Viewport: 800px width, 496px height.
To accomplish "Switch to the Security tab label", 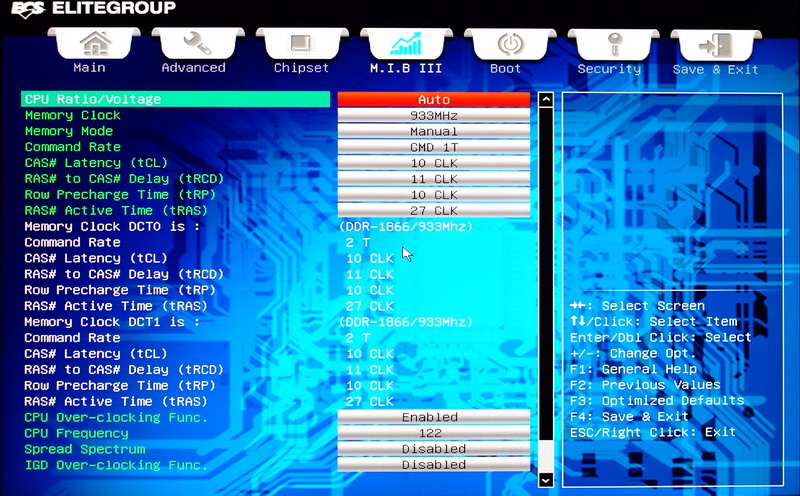I will point(609,69).
